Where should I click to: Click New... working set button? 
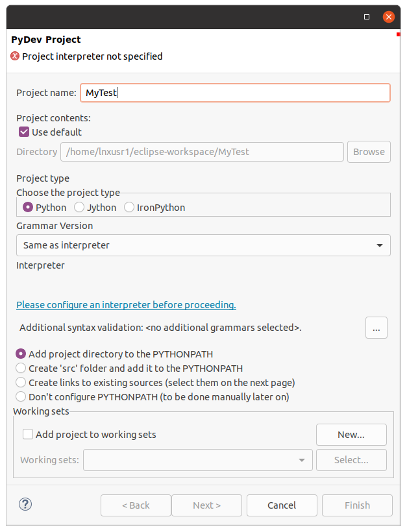pyautogui.click(x=351, y=435)
